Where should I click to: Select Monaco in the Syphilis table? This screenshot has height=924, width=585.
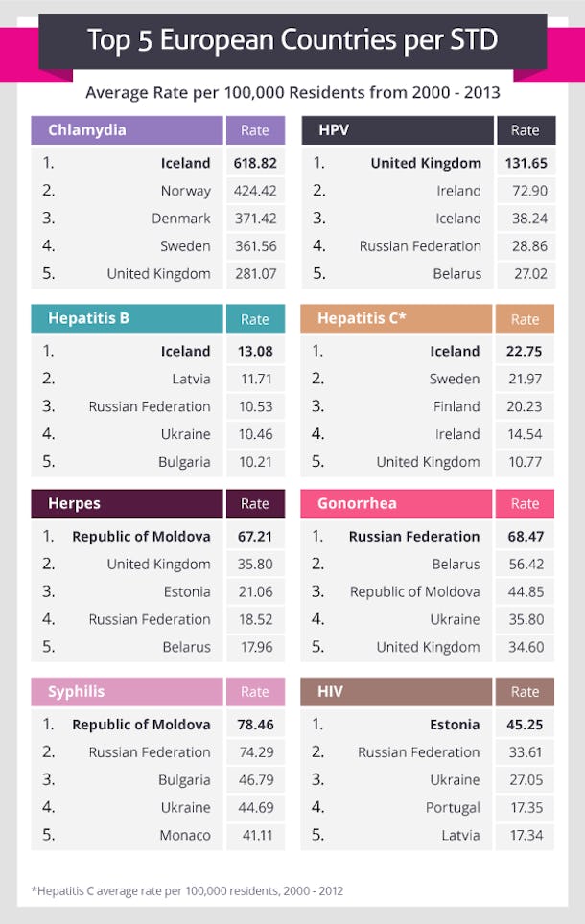[x=185, y=835]
